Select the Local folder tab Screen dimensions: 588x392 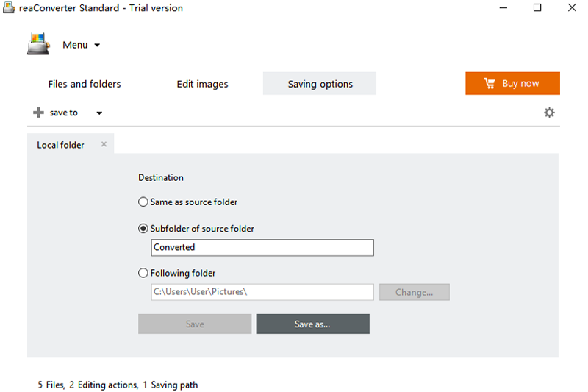[x=61, y=145]
